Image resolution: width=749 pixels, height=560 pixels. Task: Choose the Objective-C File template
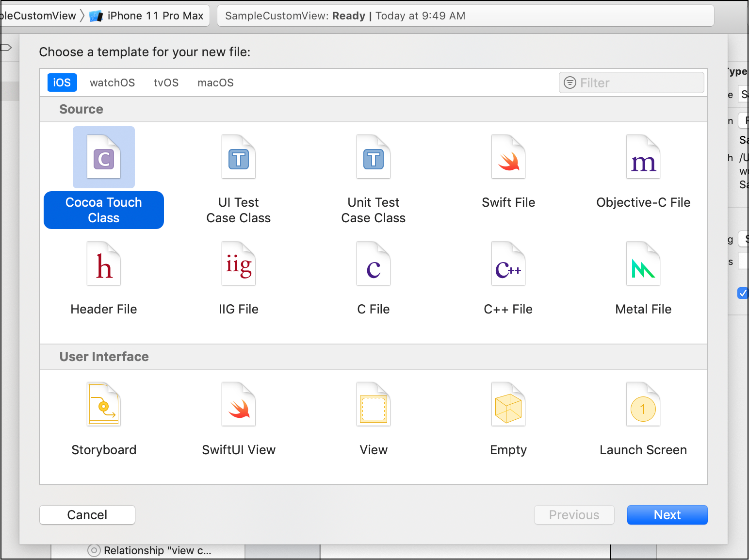point(643,175)
